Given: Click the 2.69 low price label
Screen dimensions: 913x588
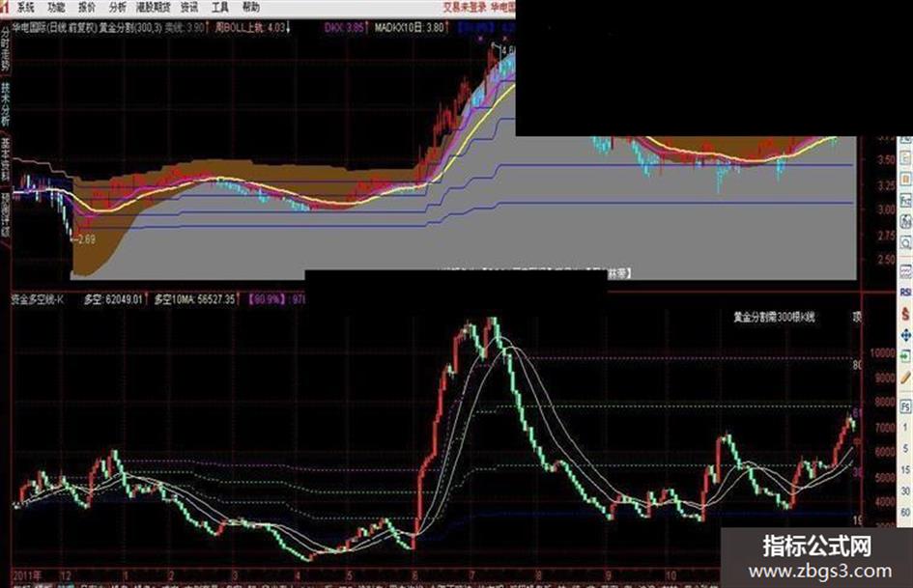Looking at the screenshot, I should point(86,238).
